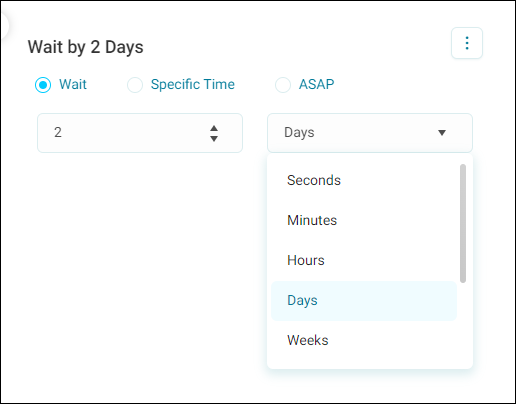Click the partial circle icon at the top-left edge
The image size is (516, 404).
tap(5, 26)
